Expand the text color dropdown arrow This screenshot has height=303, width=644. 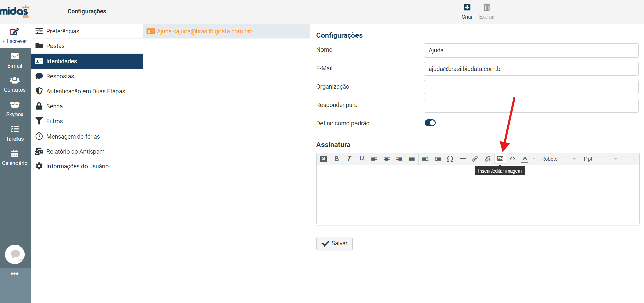pyautogui.click(x=534, y=159)
